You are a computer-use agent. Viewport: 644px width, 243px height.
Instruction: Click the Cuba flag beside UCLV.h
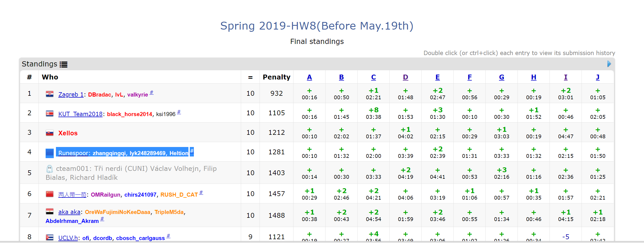49,237
